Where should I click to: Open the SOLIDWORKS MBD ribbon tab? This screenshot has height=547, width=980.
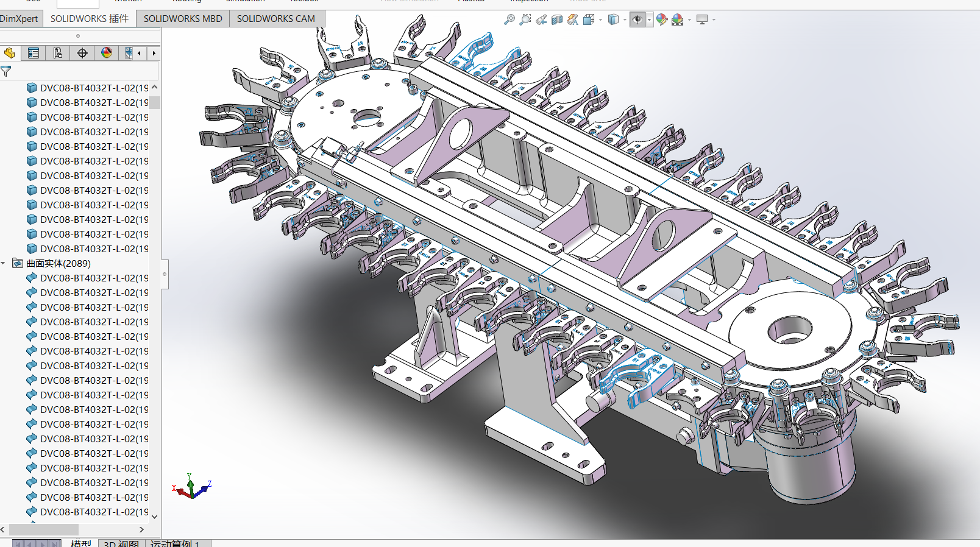(x=183, y=18)
